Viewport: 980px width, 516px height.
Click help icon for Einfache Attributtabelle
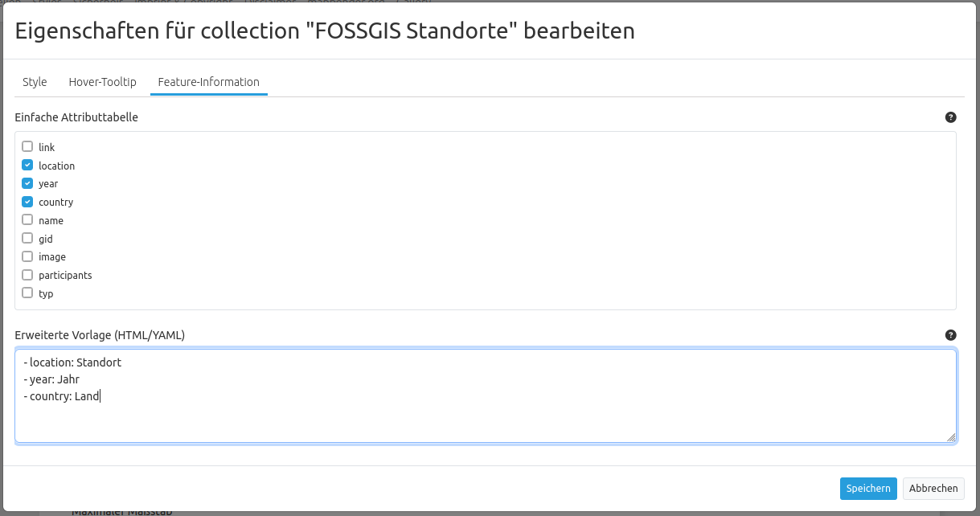coord(951,117)
